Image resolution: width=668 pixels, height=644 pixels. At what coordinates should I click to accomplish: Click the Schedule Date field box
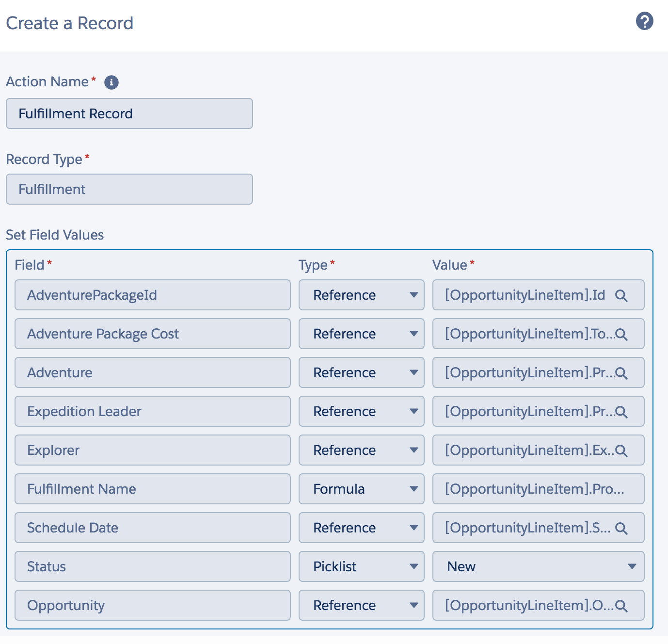coord(152,528)
